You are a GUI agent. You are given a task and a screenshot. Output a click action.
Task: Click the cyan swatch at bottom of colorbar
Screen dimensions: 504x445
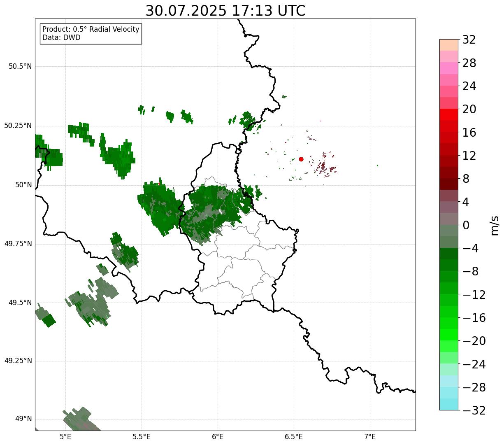click(449, 404)
